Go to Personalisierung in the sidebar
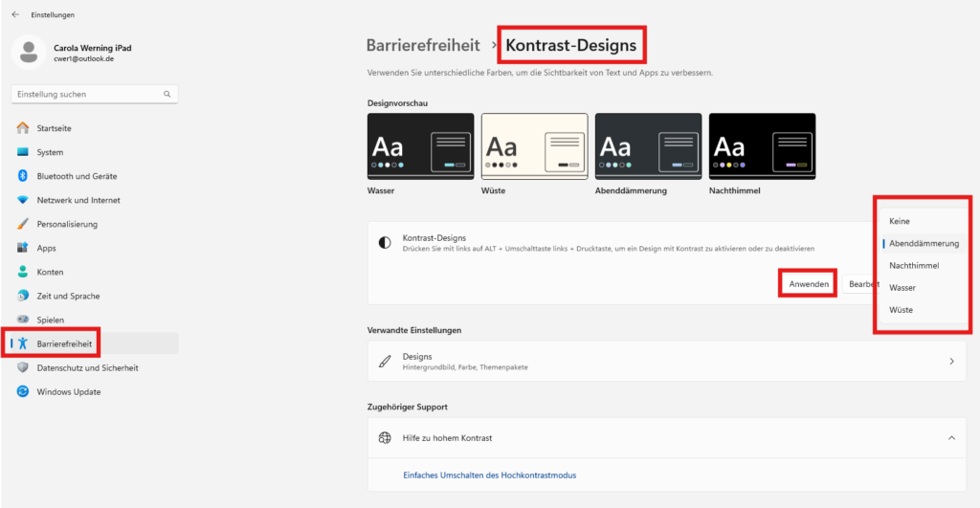Image resolution: width=980 pixels, height=508 pixels. coord(95,224)
